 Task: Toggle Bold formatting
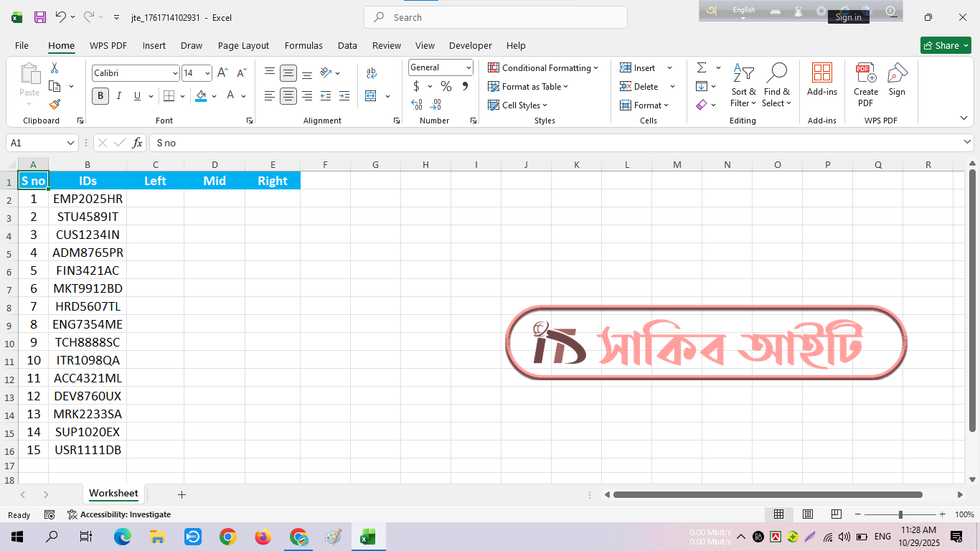point(100,96)
